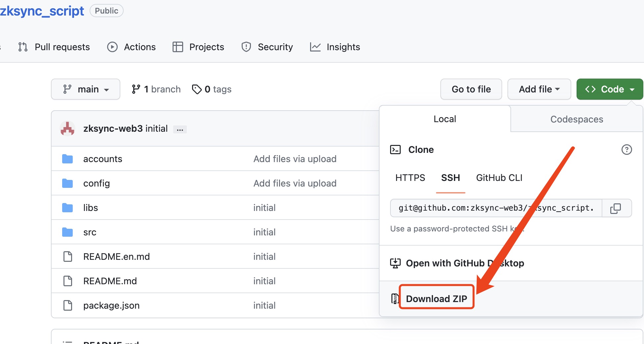Open the Actions tab
This screenshot has width=644, height=344.
131,47
